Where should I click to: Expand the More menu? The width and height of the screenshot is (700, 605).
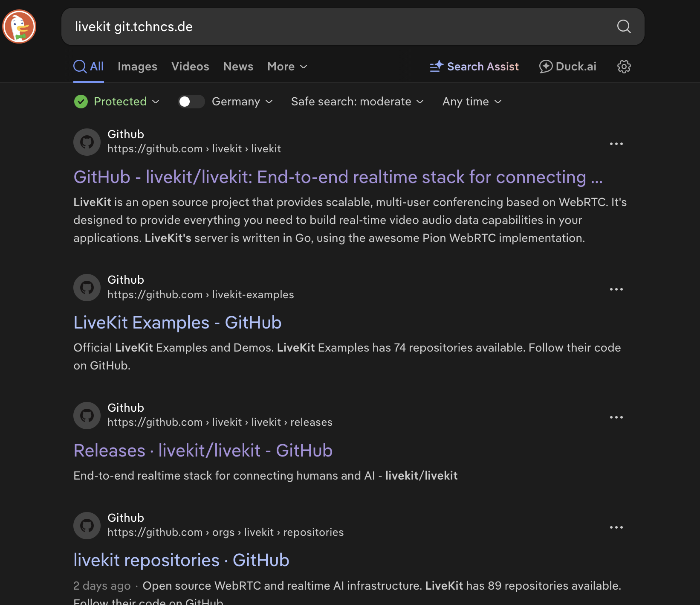287,67
